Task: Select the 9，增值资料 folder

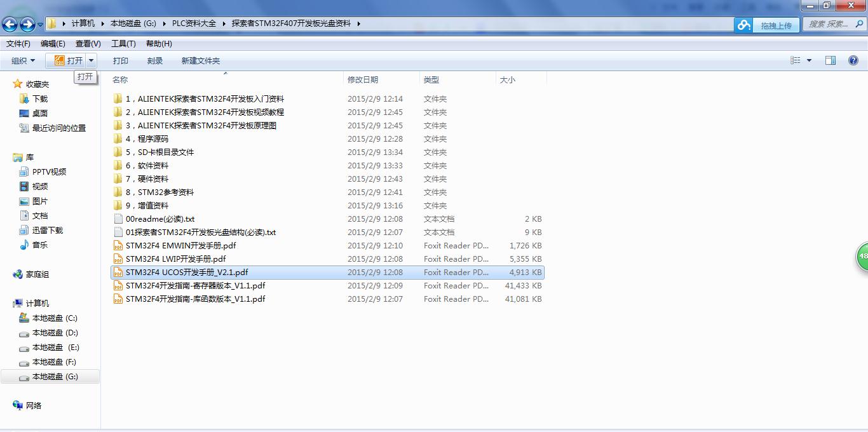Action: [147, 206]
